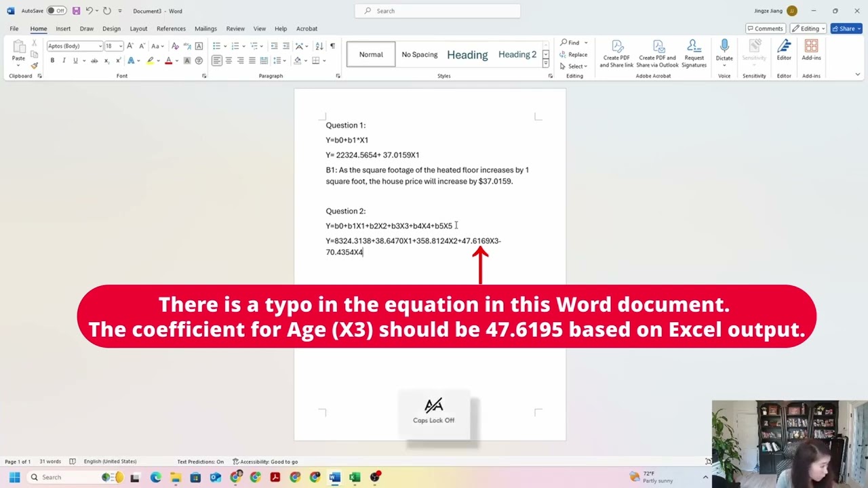Apply underline formatting
868x488 pixels.
pyautogui.click(x=75, y=60)
